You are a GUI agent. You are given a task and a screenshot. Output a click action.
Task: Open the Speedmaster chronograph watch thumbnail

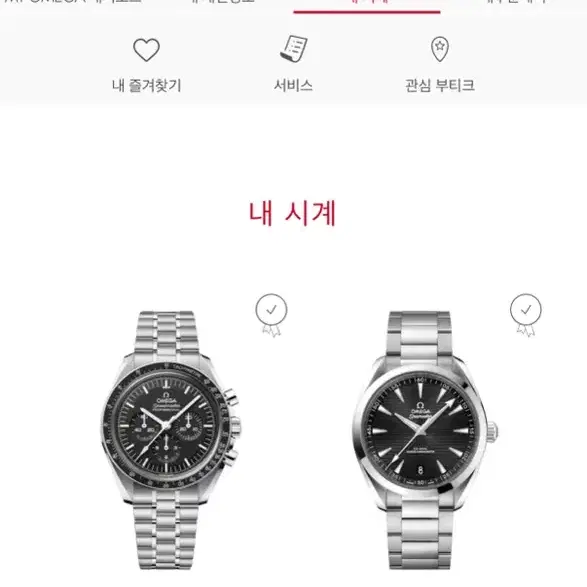[170, 440]
